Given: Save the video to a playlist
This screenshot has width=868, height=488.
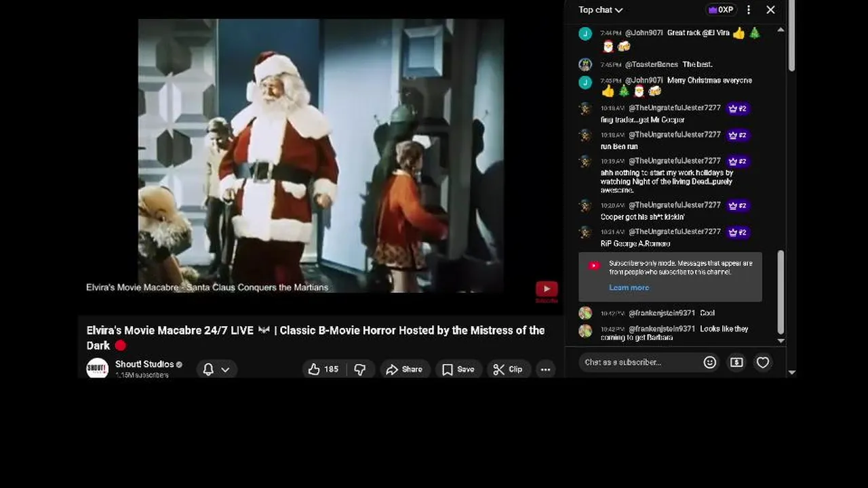Looking at the screenshot, I should [x=458, y=369].
